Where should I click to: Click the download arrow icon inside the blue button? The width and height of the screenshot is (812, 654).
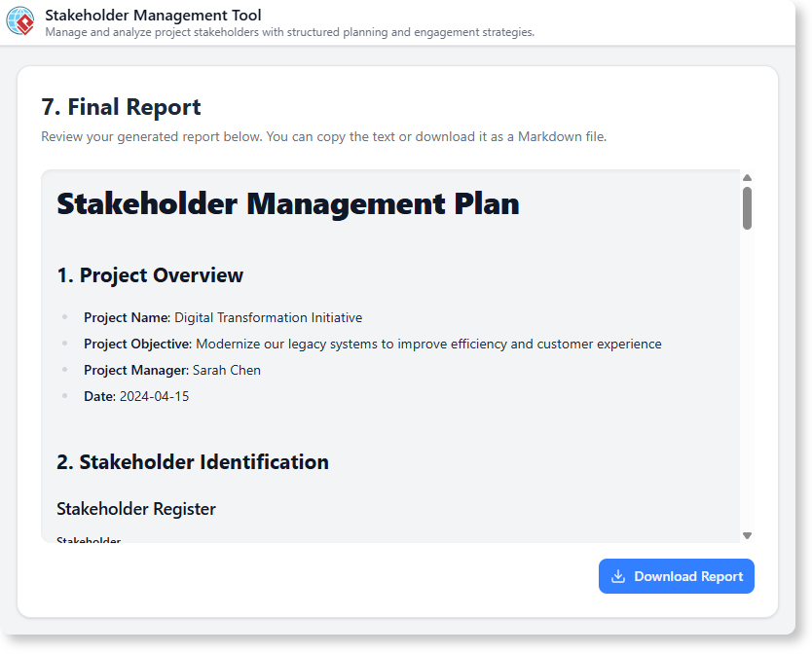617,576
